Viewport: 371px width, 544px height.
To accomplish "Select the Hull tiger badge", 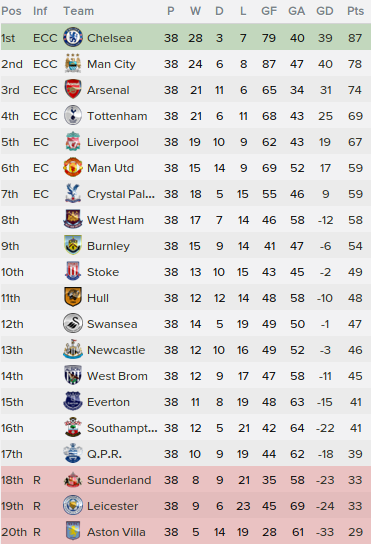I will coord(73,298).
